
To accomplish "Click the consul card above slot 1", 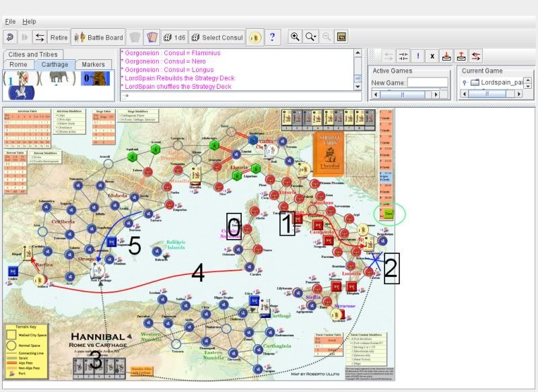I will (286, 118).
